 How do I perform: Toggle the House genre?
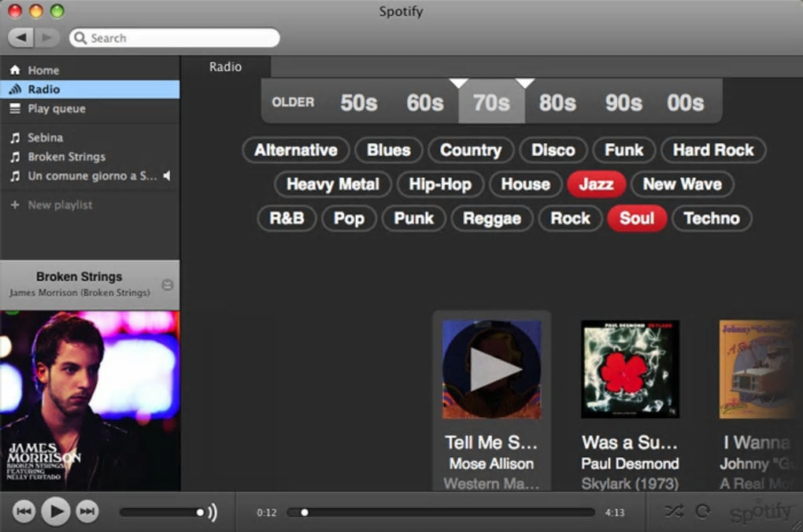coord(525,184)
